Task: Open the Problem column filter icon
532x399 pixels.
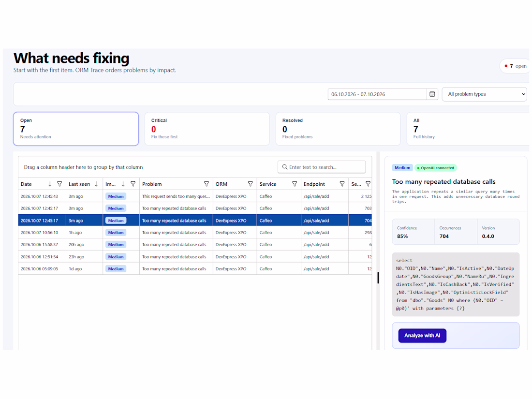Action: click(207, 184)
